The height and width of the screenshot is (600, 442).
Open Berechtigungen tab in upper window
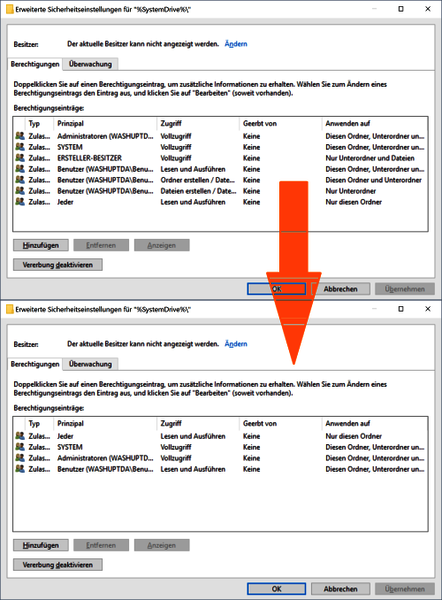(35, 64)
